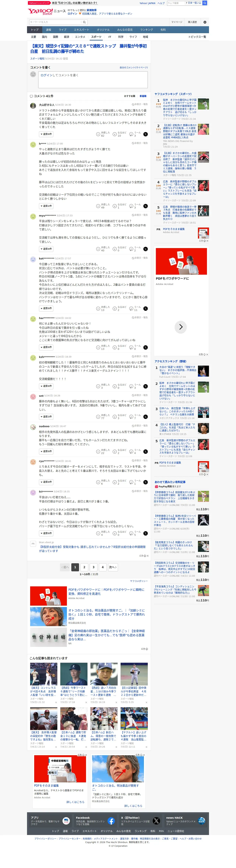
Task: Click the comment input box
Action: click(93, 80)
